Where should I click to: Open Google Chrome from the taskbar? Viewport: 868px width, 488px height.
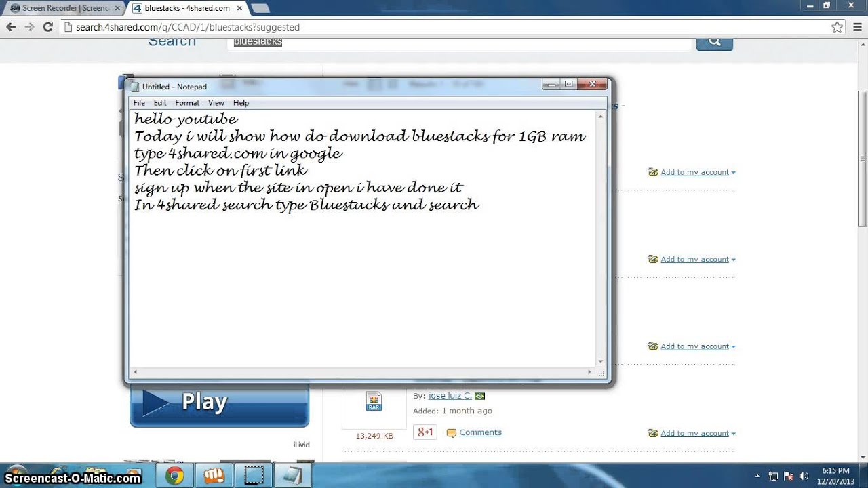[174, 476]
